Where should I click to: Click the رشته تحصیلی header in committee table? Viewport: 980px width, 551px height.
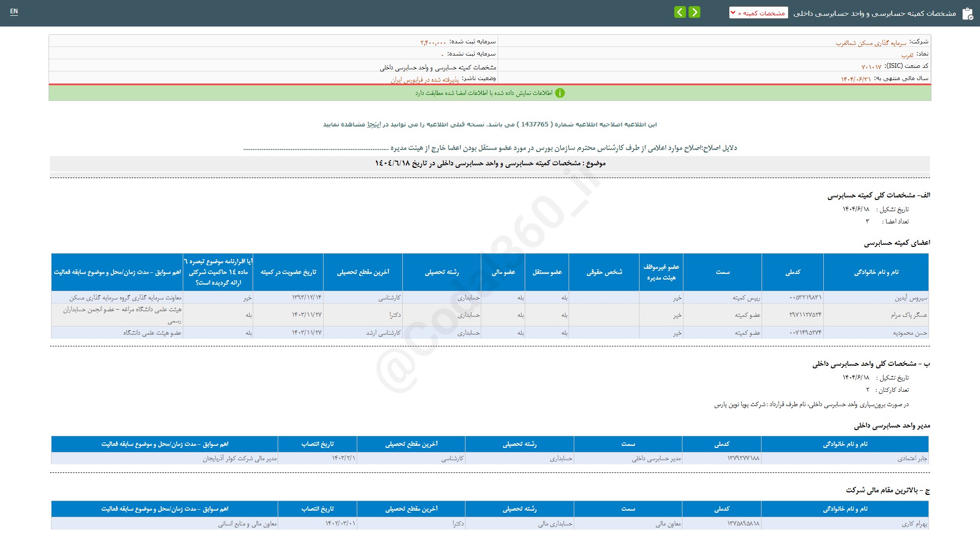(x=442, y=272)
